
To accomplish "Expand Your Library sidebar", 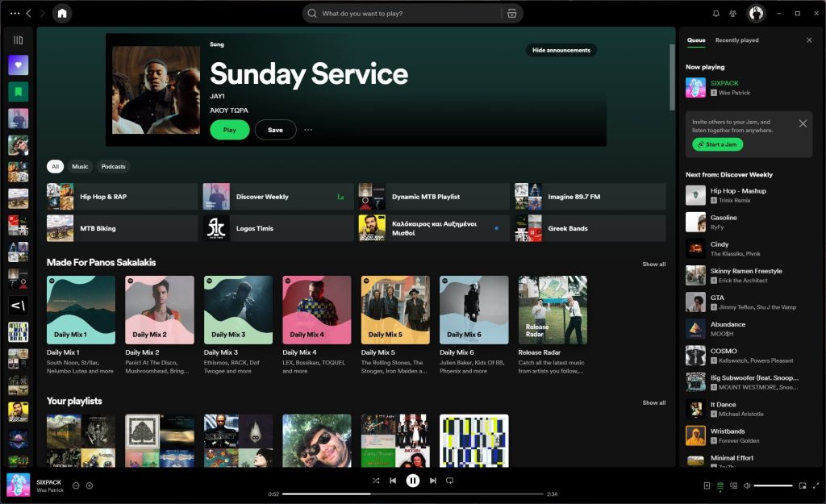I will pyautogui.click(x=18, y=38).
